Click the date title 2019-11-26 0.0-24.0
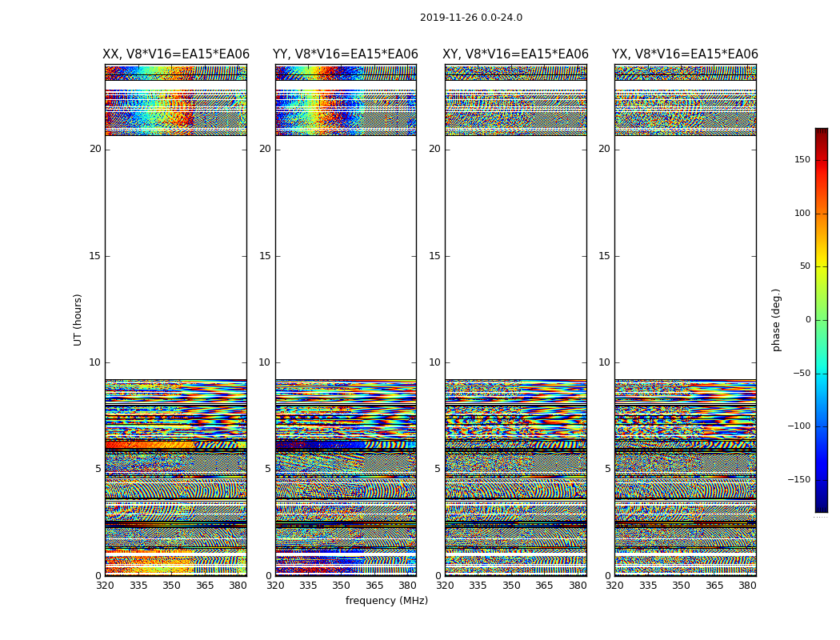 pyautogui.click(x=470, y=18)
